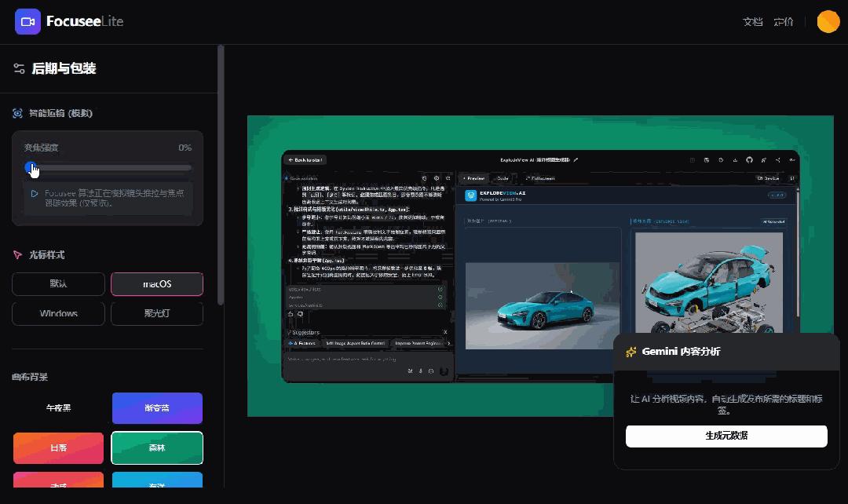Click the blue zoom slider handle
Screen dimensions: 848x504
pos(30,168)
